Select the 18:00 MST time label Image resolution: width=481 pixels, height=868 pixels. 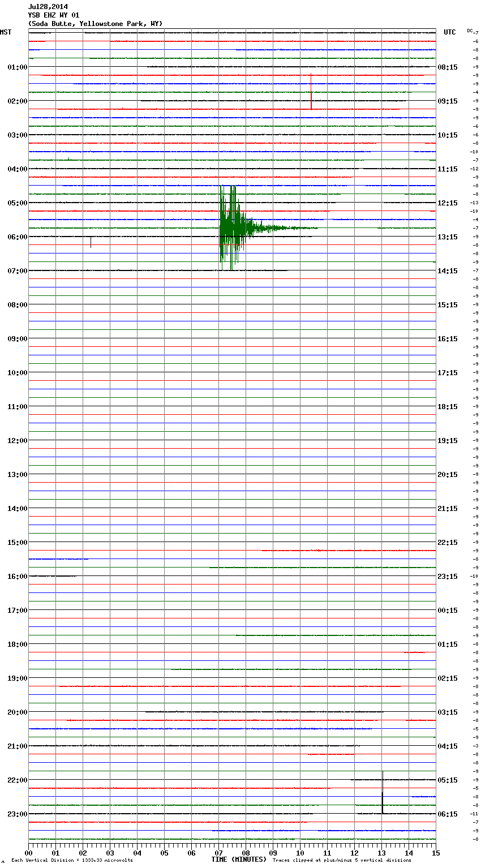pos(18,644)
